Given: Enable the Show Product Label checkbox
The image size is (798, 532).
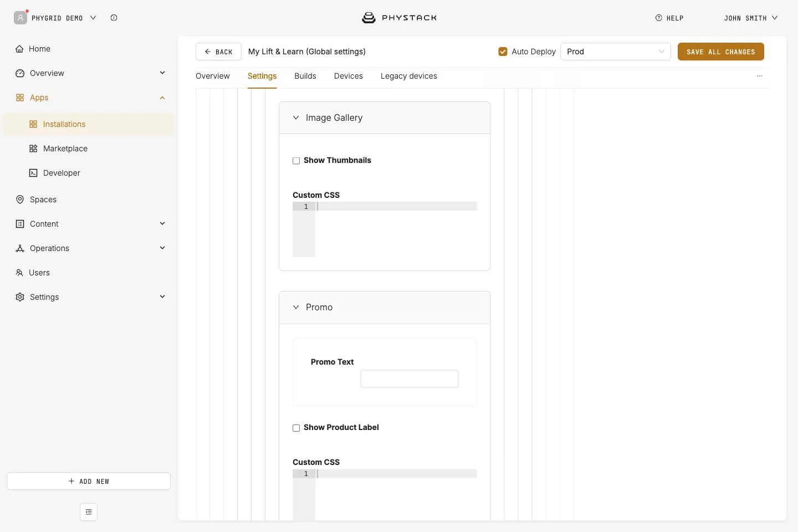Looking at the screenshot, I should click(296, 428).
